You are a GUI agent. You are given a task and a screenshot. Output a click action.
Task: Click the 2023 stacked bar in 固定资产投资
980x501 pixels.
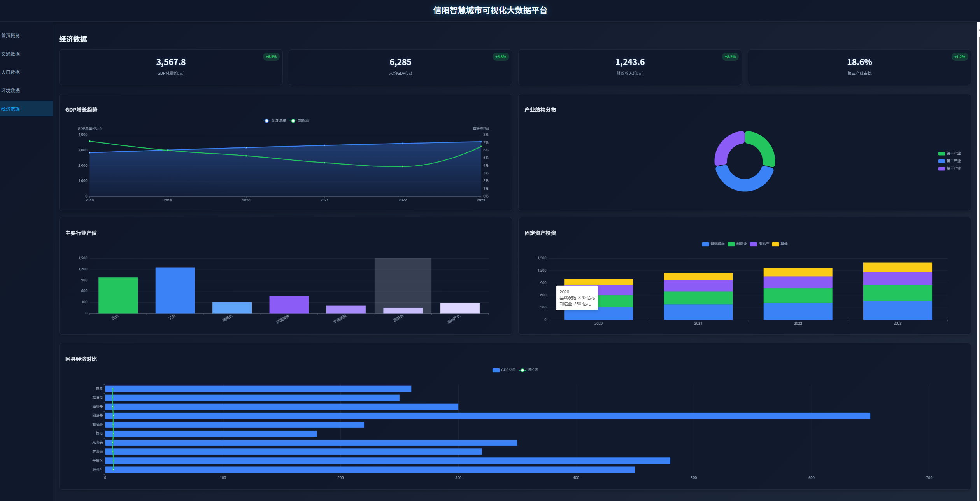tap(897, 292)
